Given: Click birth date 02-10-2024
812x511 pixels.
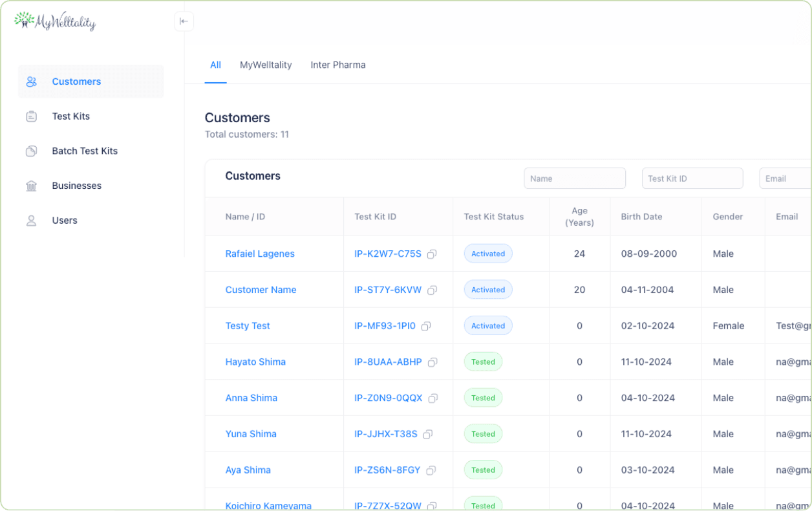Looking at the screenshot, I should click(649, 326).
